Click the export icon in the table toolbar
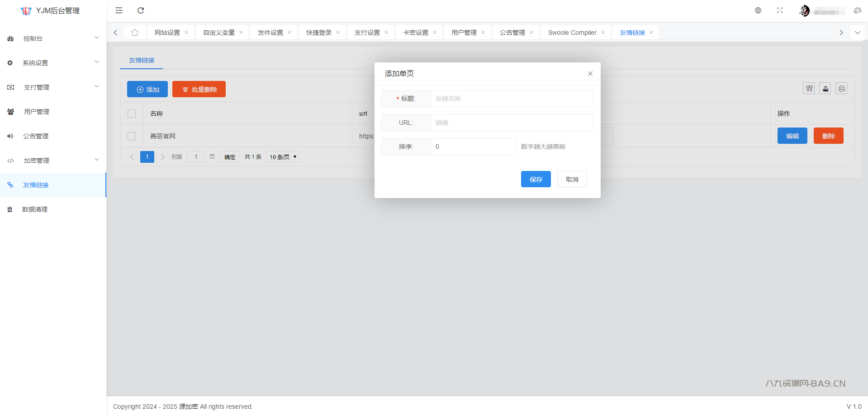This screenshot has width=868, height=416. (x=825, y=89)
